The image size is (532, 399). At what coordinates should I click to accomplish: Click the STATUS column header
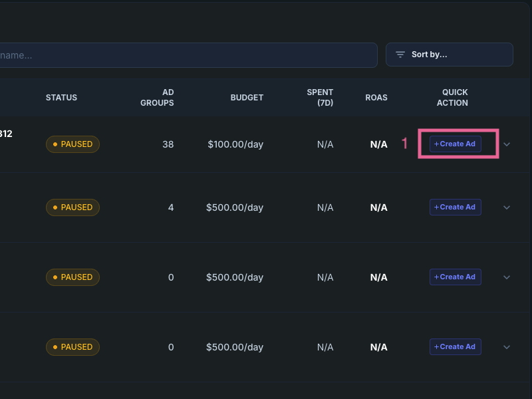coord(61,97)
